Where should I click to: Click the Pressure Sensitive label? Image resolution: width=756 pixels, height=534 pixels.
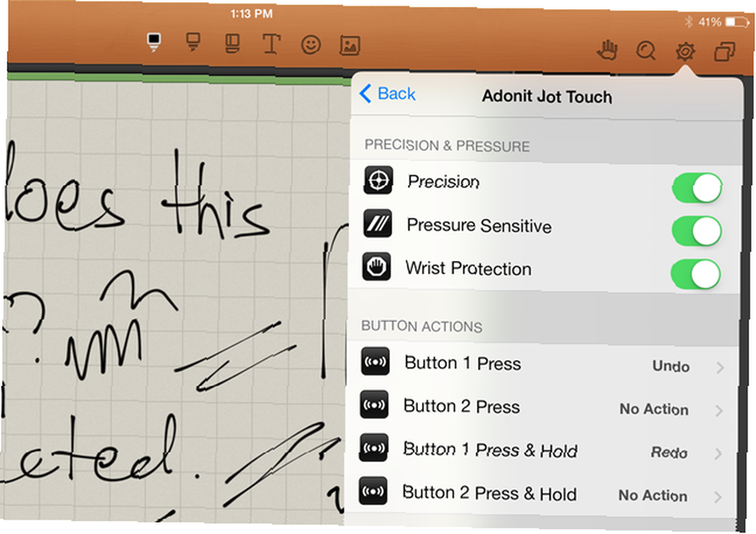coord(479,225)
